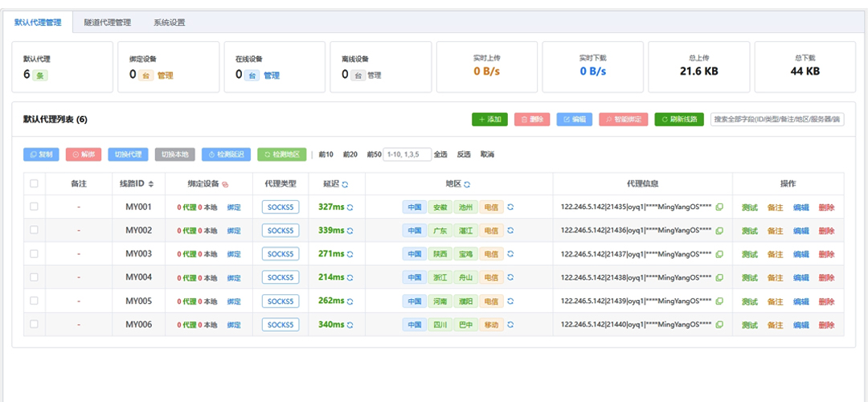The image size is (868, 402).
Task: Click green 添加 button
Action: (x=489, y=119)
